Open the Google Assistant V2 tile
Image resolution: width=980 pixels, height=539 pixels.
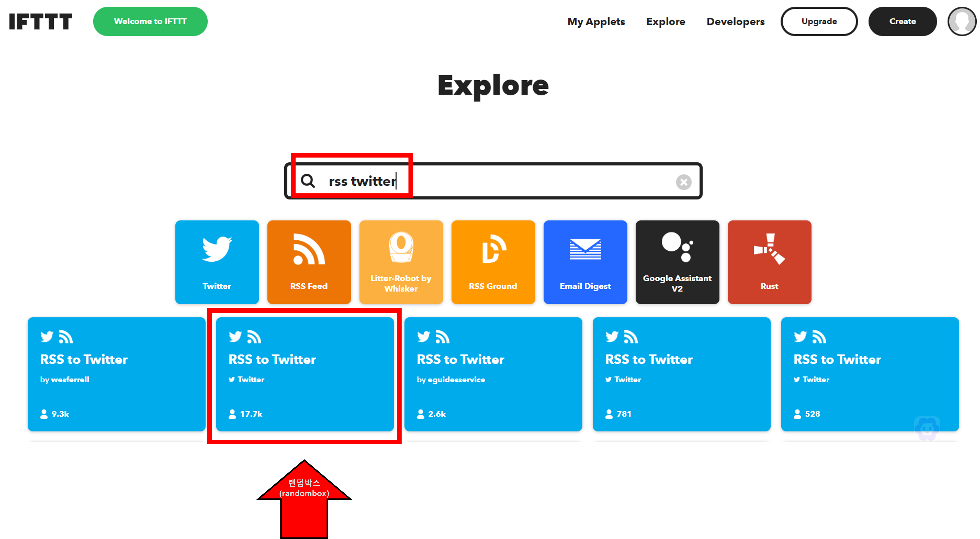point(677,262)
